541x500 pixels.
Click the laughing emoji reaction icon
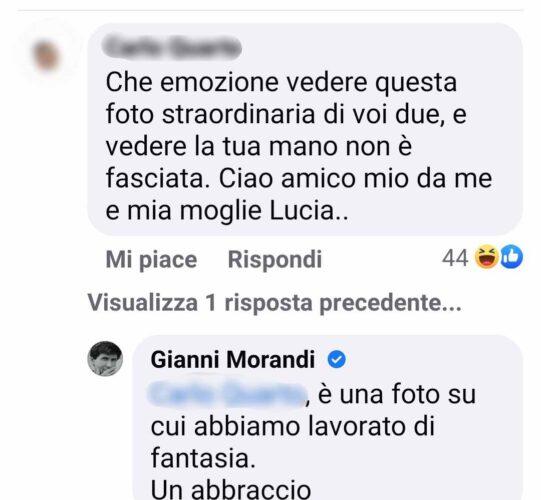tap(487, 258)
